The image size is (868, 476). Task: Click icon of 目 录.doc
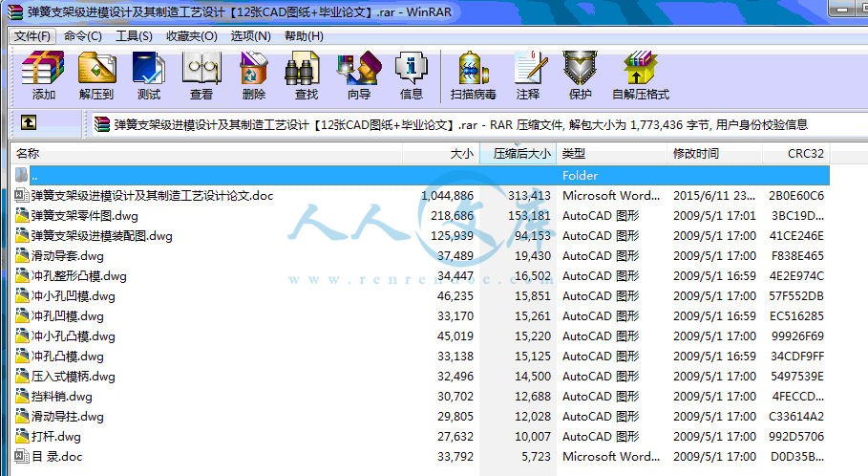(22, 457)
